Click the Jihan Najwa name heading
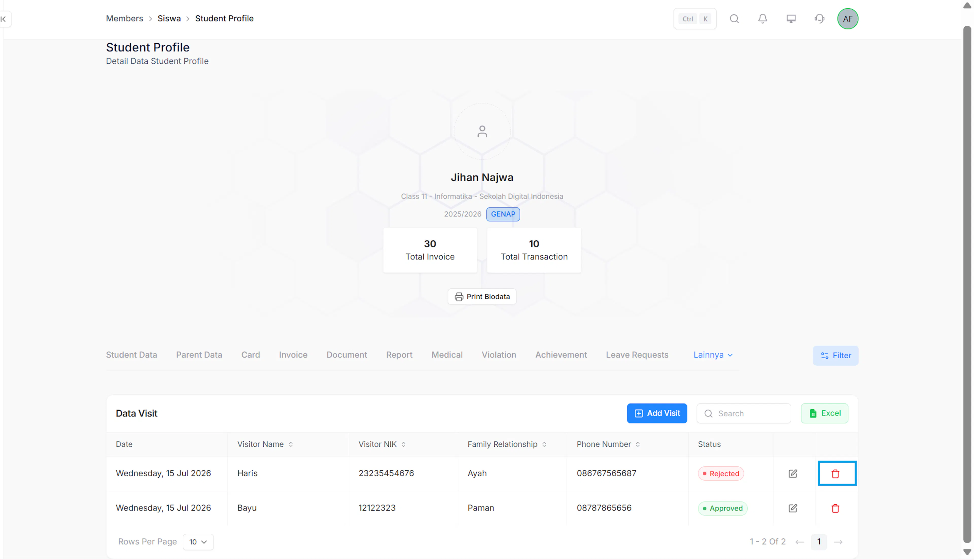The image size is (974, 560). pos(482,177)
